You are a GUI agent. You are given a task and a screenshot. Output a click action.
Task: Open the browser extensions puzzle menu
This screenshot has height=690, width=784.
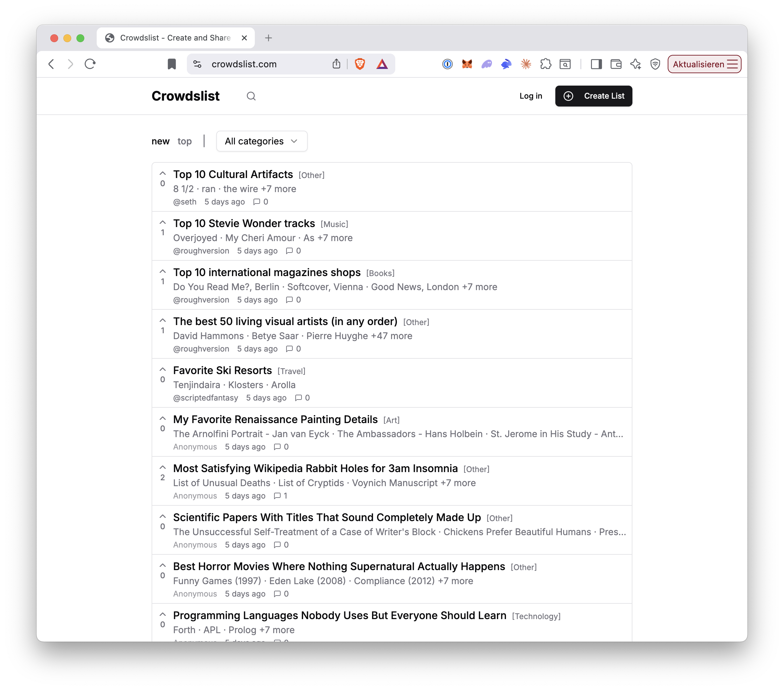tap(546, 64)
